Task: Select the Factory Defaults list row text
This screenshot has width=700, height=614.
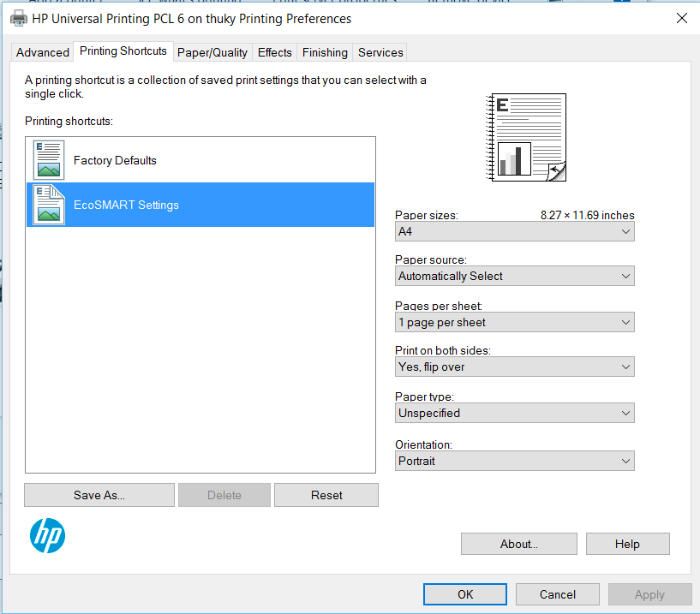Action: [115, 160]
